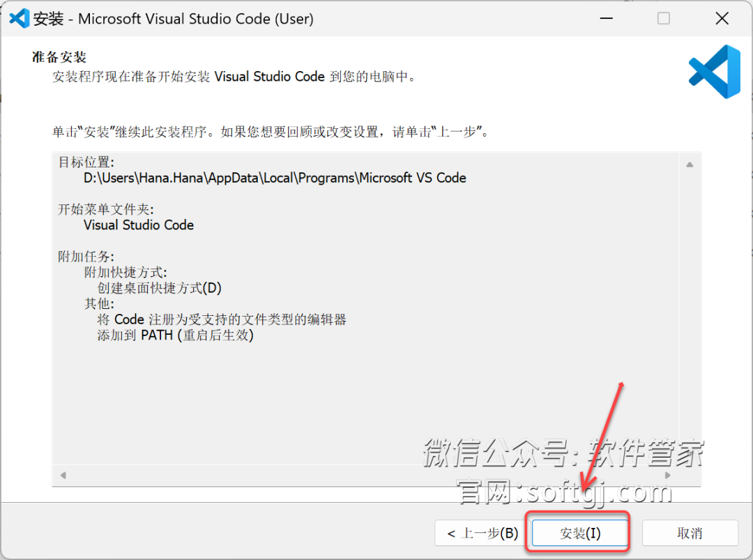Go back with the 上一步(B) button
The image size is (753, 560).
[x=482, y=533]
